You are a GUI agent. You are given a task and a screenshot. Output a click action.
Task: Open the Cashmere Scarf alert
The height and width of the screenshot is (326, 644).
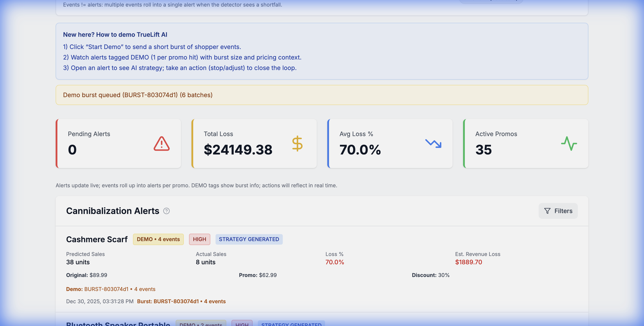click(x=97, y=239)
